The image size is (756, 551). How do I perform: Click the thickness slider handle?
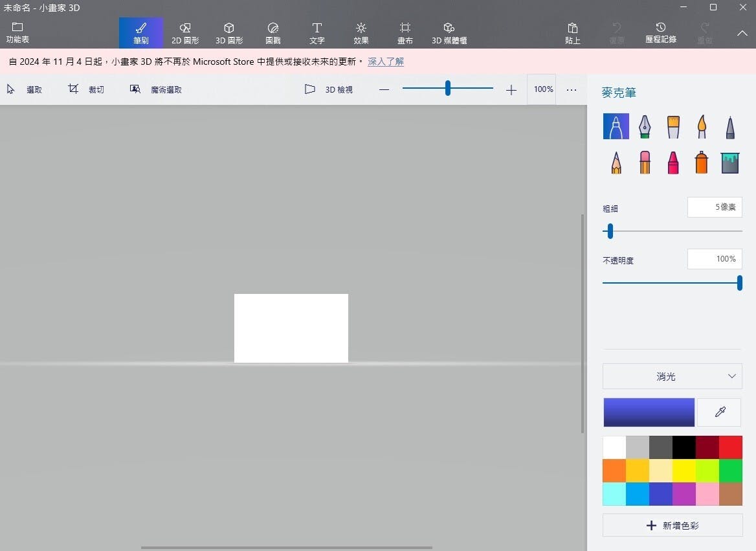(610, 231)
